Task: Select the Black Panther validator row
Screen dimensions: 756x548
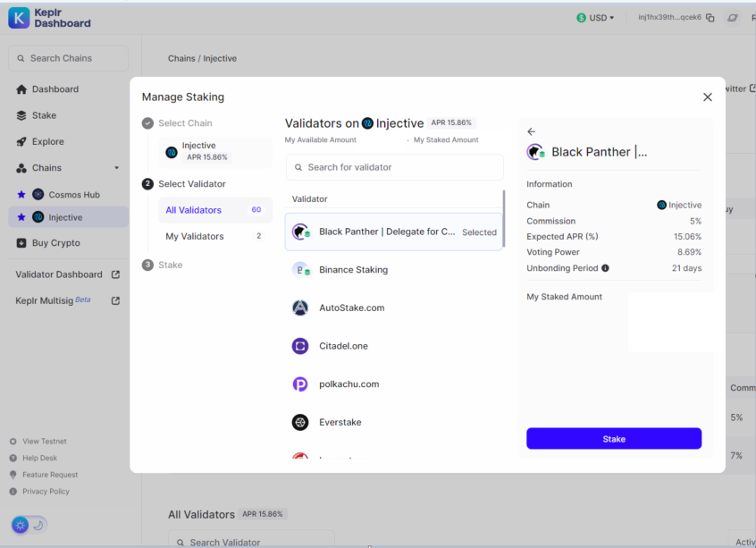Action: point(393,232)
